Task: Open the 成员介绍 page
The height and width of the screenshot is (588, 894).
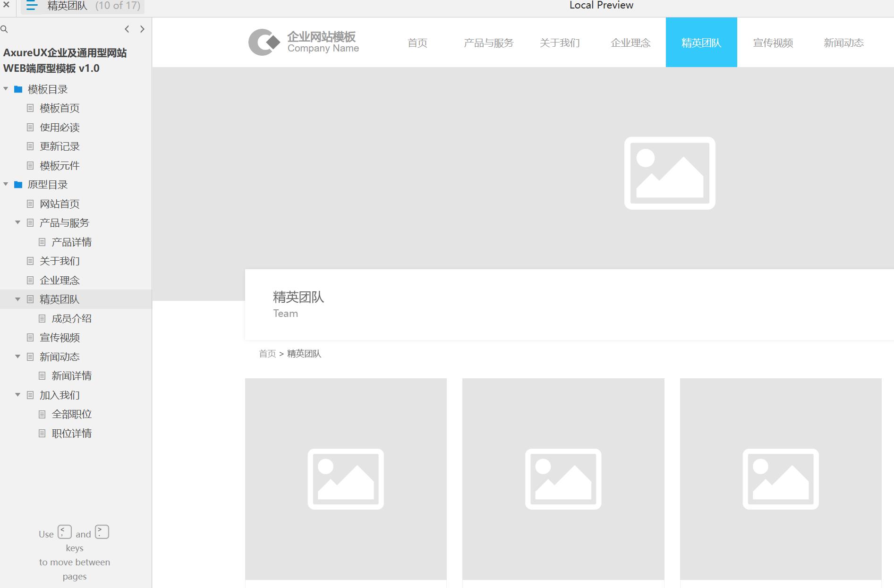Action: pos(71,319)
